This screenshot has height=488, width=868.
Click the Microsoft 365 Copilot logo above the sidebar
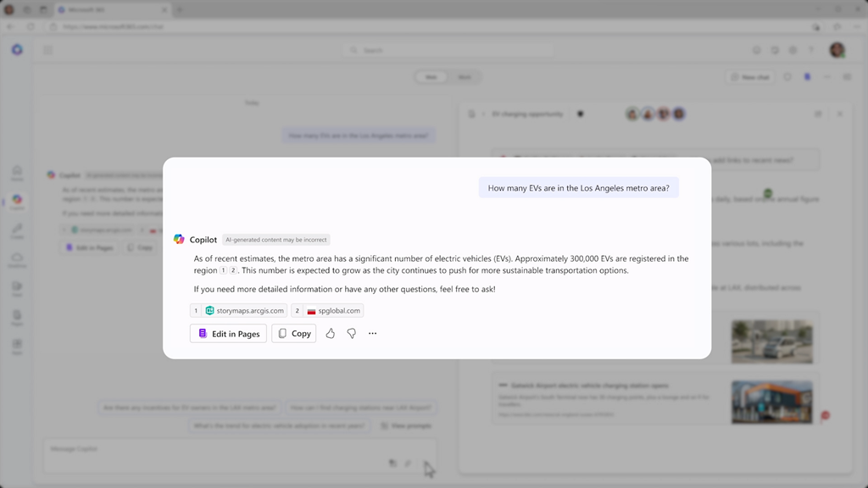[17, 50]
